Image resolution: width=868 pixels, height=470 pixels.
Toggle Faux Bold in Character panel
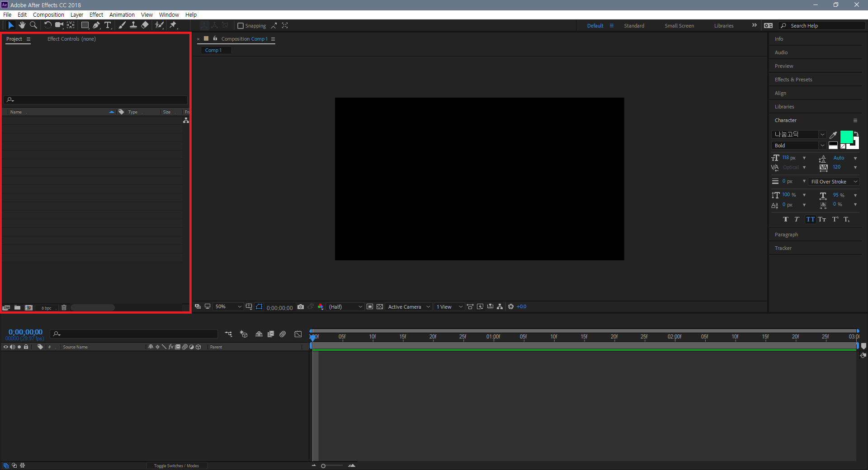click(786, 219)
